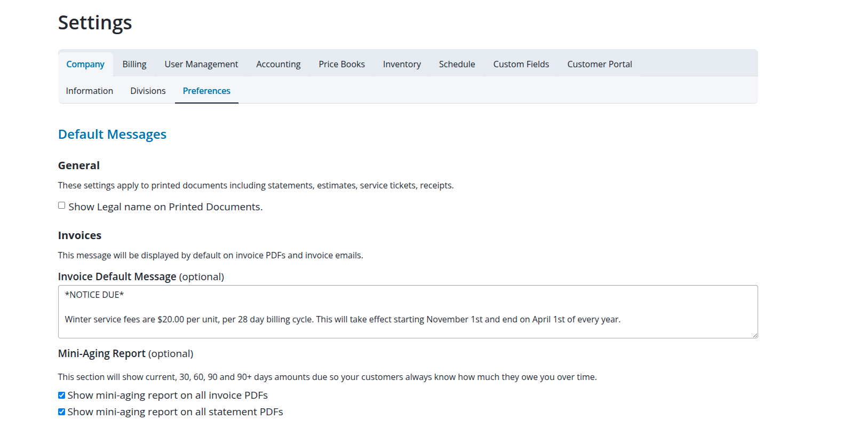This screenshot has height=435, width=868.
Task: Click the Default Messages section heading
Action: (x=112, y=135)
